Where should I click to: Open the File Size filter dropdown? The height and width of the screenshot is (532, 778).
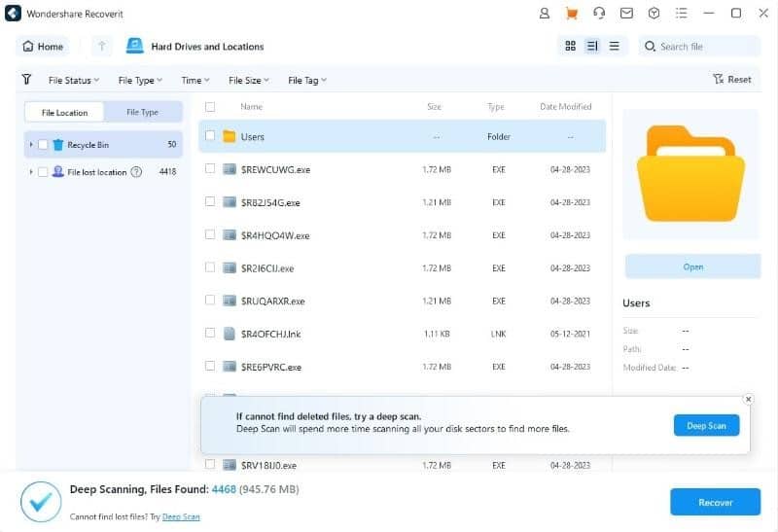pos(249,80)
